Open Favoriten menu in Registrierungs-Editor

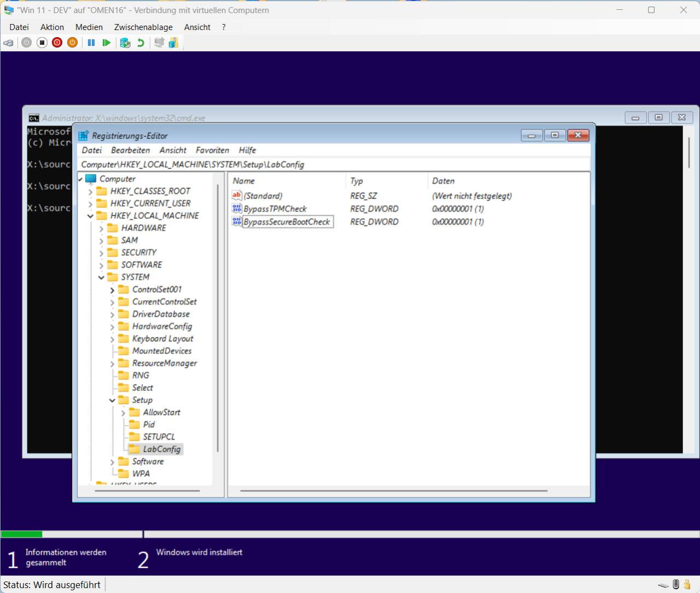click(212, 150)
